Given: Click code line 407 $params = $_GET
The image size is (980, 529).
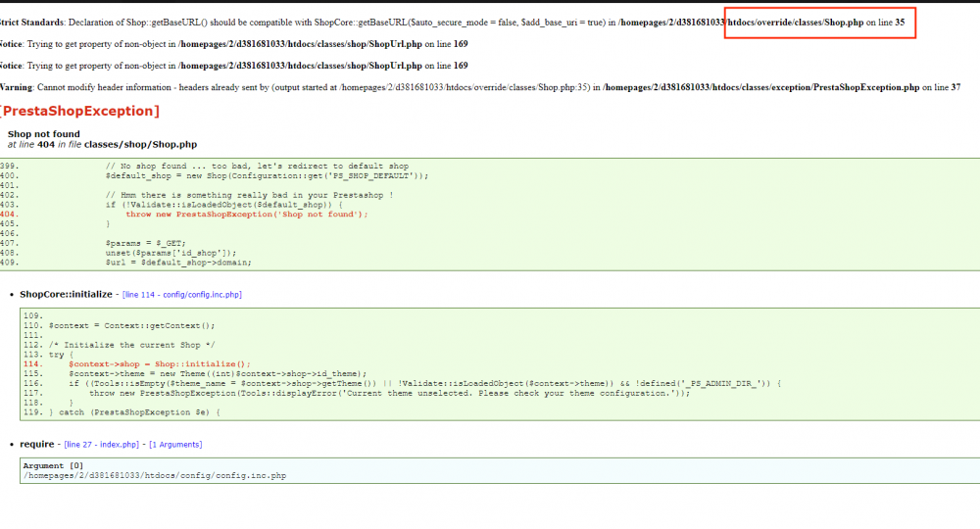Looking at the screenshot, I should (x=146, y=244).
